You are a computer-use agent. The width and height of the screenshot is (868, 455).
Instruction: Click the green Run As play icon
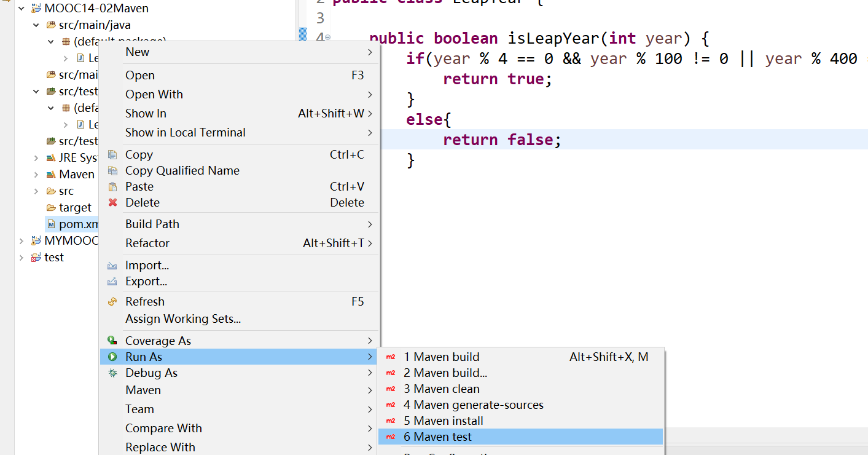pos(112,357)
